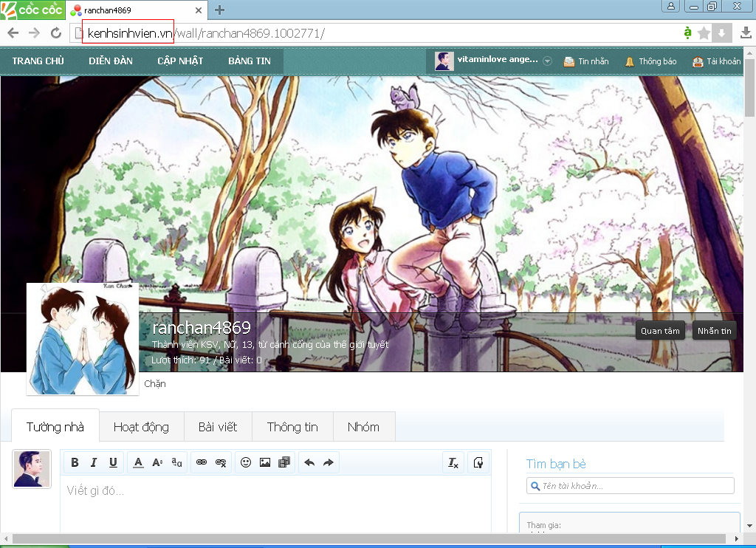Viewport: 756px width, 548px height.
Task: Open the font family option
Action: tap(176, 462)
